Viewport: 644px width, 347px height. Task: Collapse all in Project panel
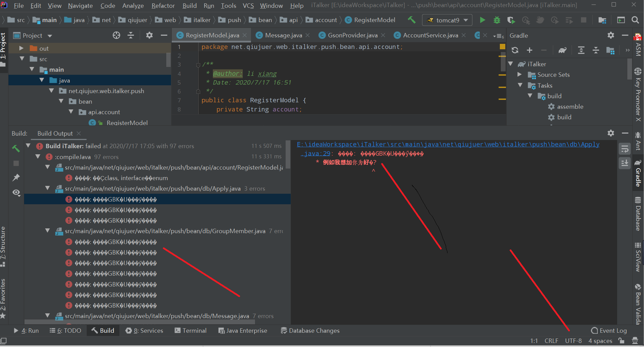tap(131, 35)
